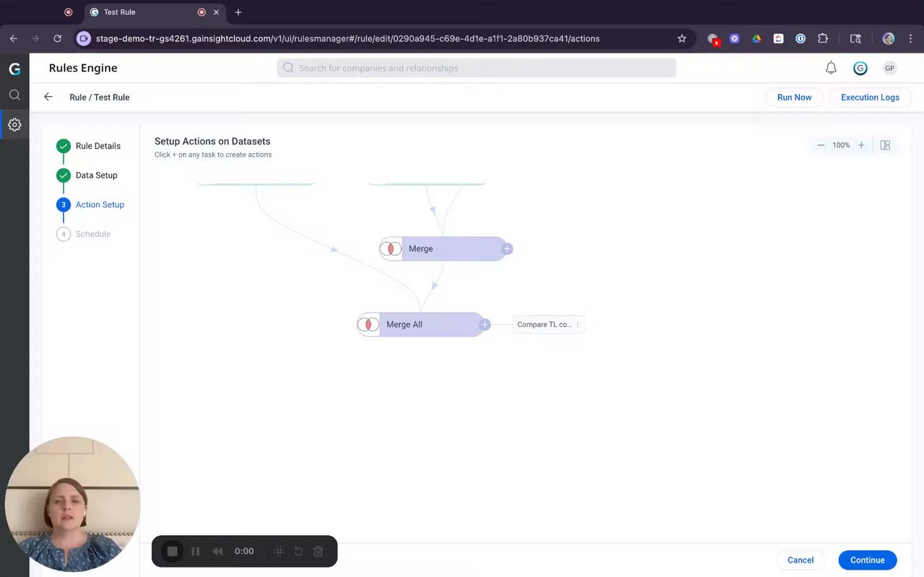Delete the recording with trash icon
This screenshot has width=924, height=577.
tap(318, 551)
